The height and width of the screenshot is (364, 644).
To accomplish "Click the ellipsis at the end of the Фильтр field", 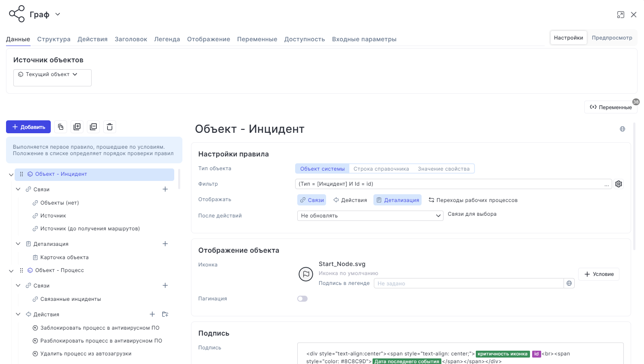I will [607, 184].
